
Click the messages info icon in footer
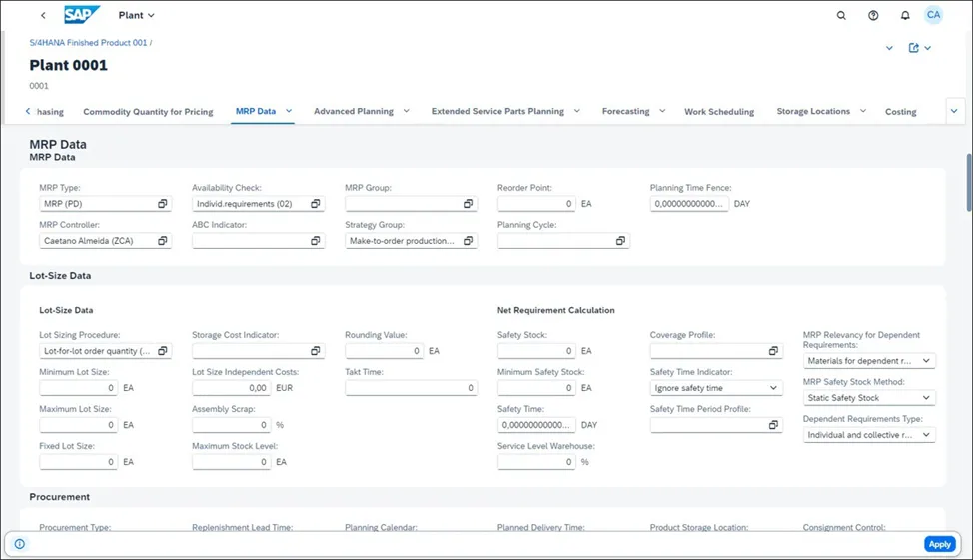click(x=20, y=544)
